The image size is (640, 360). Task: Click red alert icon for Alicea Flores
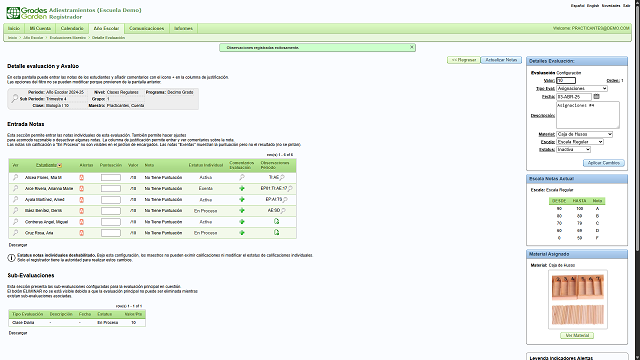point(82,178)
